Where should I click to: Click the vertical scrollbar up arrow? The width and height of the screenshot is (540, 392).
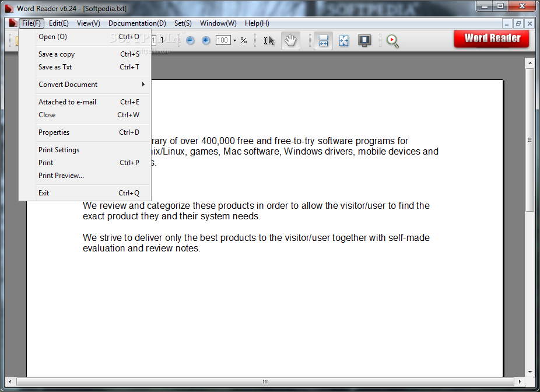(x=530, y=62)
